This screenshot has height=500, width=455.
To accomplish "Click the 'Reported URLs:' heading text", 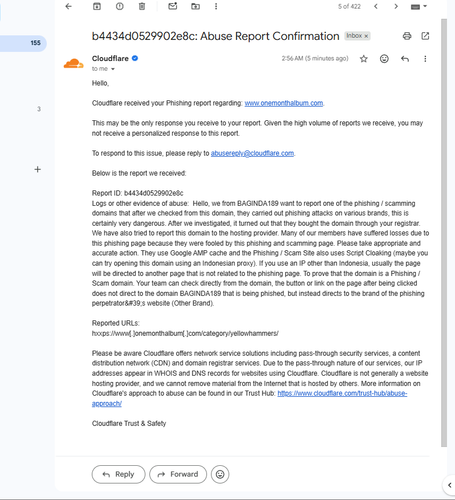I will pyautogui.click(x=116, y=323).
